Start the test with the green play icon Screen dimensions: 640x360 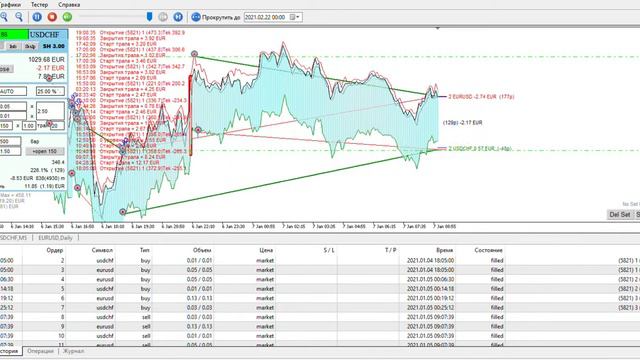[67, 17]
